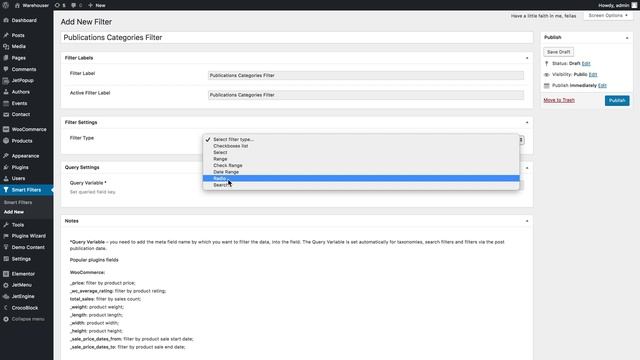Image resolution: width=640 pixels, height=360 pixels.
Task: Choose Checkboxes list filter type
Action: pyautogui.click(x=361, y=146)
